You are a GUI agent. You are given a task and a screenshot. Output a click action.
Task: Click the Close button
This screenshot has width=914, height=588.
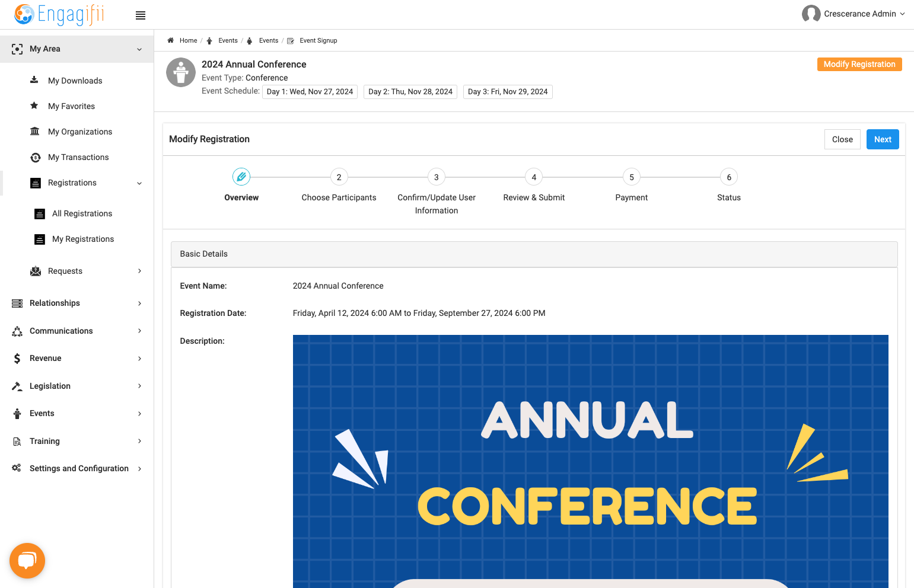click(x=842, y=139)
